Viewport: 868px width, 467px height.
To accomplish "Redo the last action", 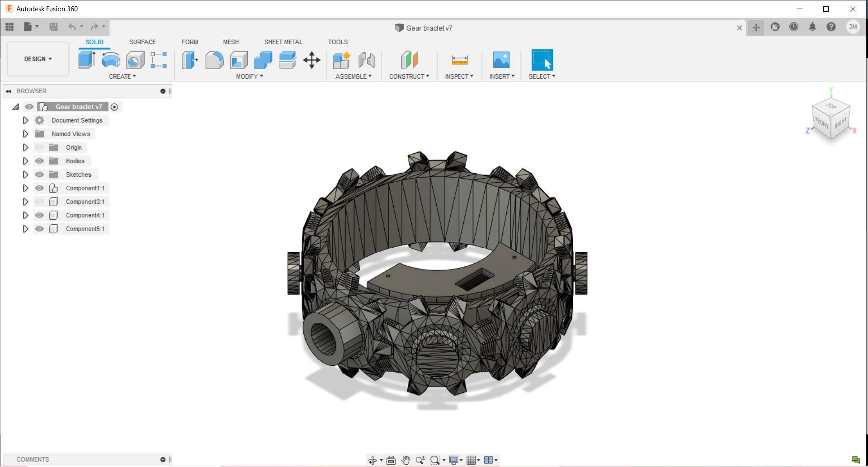I will tap(94, 27).
